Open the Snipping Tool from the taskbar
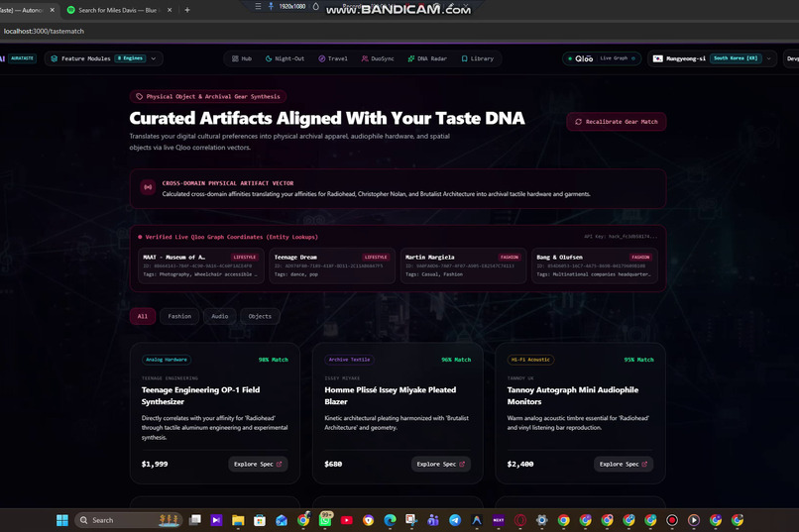This screenshot has height=532, width=799. pos(411,520)
